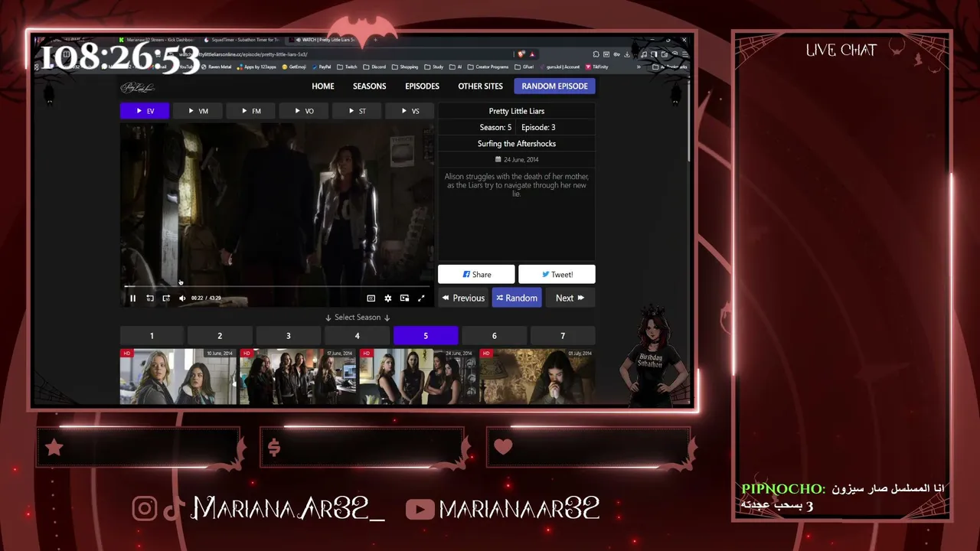980x551 pixels.
Task: Toggle closed captions in the player
Action: click(371, 298)
